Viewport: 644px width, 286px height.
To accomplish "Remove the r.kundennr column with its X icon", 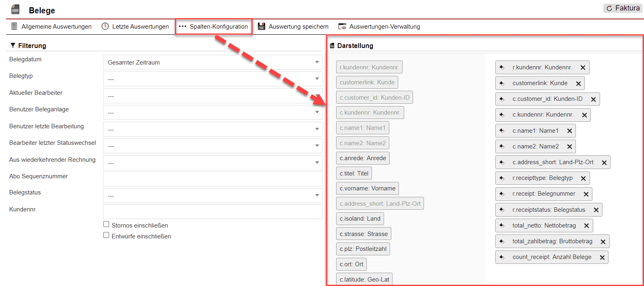I will point(583,68).
